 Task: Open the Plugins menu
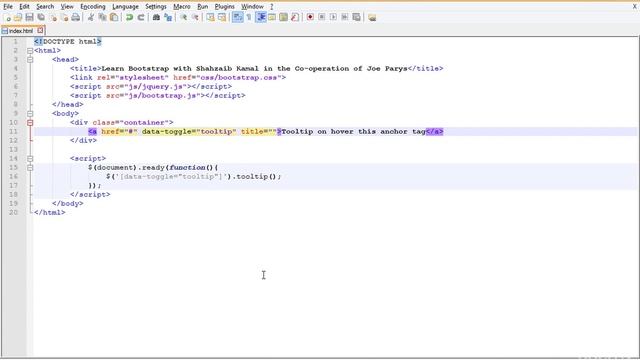[x=224, y=7]
